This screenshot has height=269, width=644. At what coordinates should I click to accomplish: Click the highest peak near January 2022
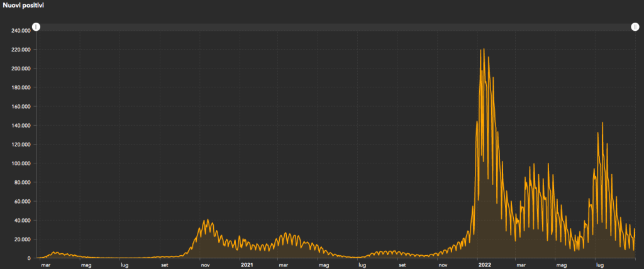482,50
